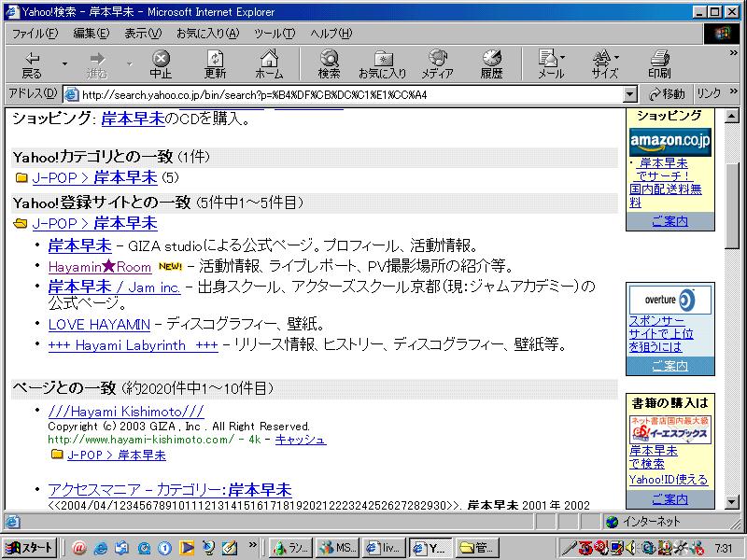Screen dimensions: 747x560
Task: Click the イーエスブックス banner image
Action: tap(669, 429)
